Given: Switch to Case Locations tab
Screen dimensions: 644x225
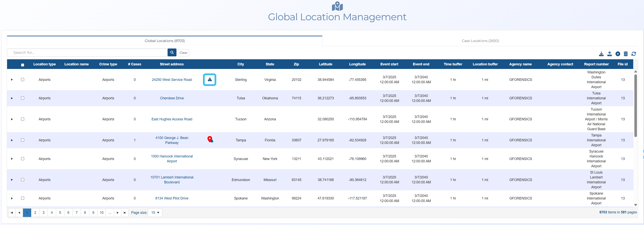Looking at the screenshot, I should point(480,41).
